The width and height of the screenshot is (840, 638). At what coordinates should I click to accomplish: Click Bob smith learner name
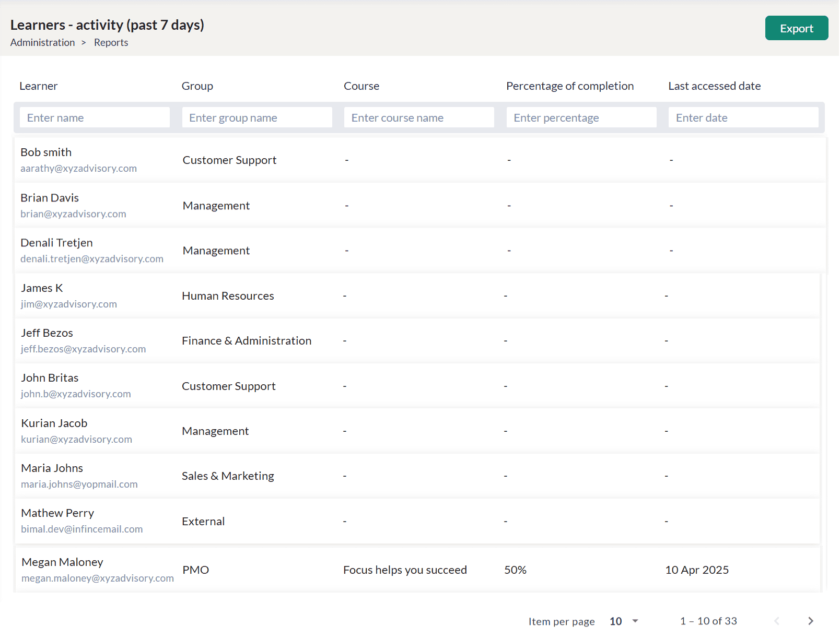point(46,152)
